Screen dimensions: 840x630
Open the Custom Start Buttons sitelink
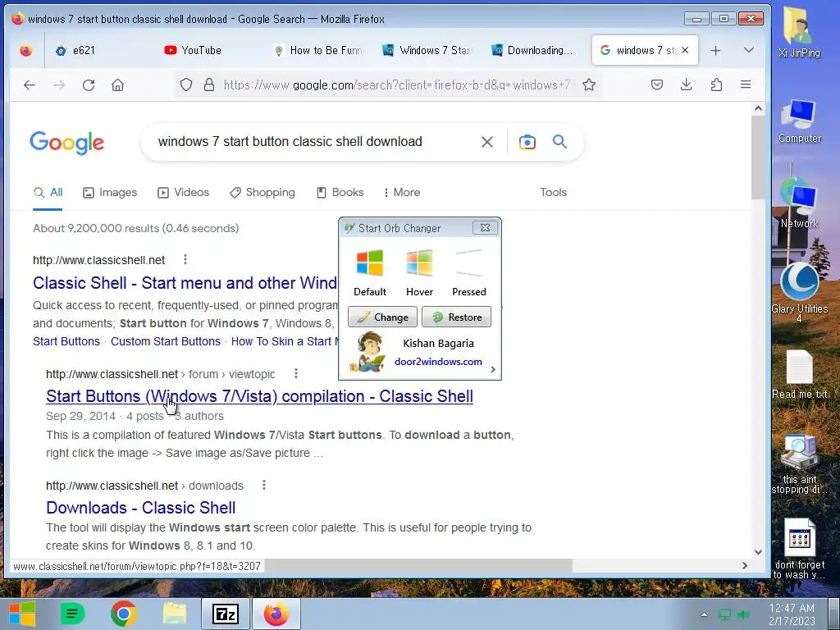166,341
